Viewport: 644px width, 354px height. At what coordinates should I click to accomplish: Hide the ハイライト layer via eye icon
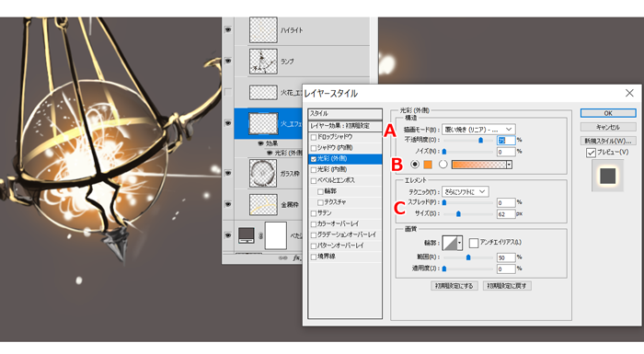click(x=228, y=30)
